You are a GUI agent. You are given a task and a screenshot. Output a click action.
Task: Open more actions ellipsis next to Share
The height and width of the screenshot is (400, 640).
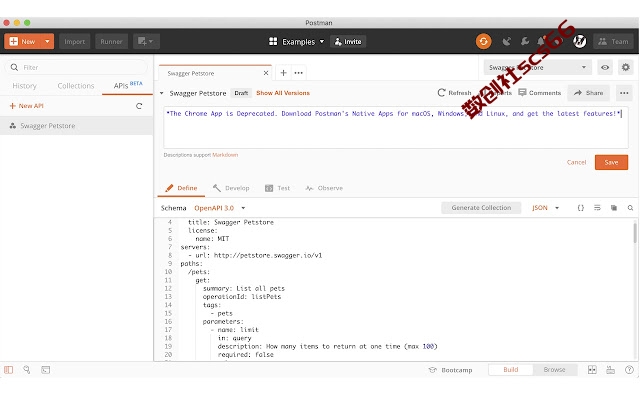point(624,93)
